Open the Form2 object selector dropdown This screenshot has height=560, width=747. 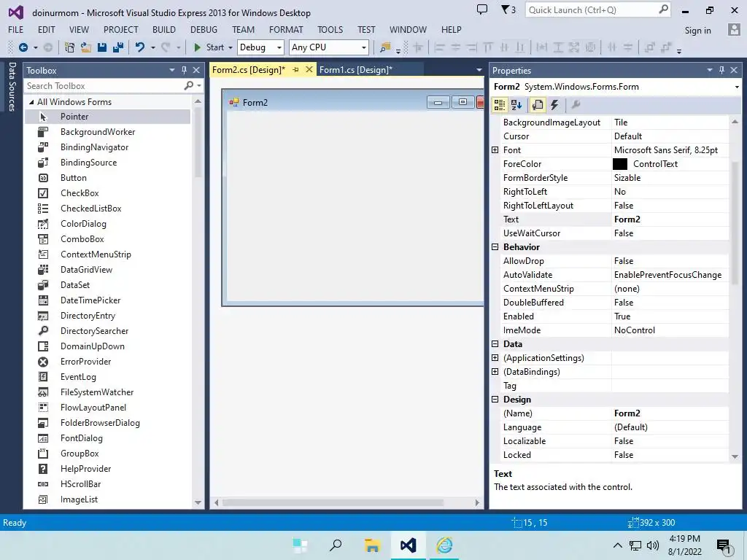pos(737,87)
